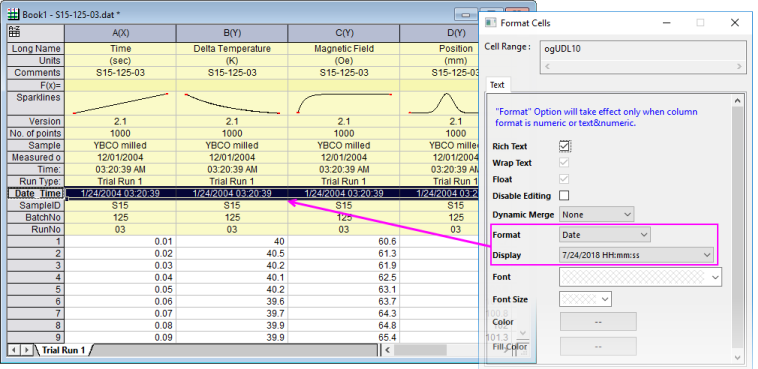758x369 pixels.
Task: Click sheet tab scroll-left arrow
Action: [14, 350]
